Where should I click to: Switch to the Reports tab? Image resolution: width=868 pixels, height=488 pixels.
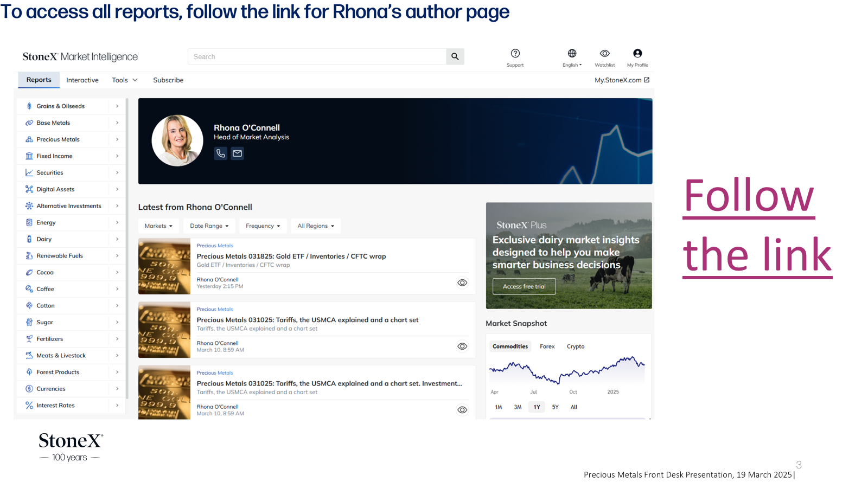click(x=39, y=80)
